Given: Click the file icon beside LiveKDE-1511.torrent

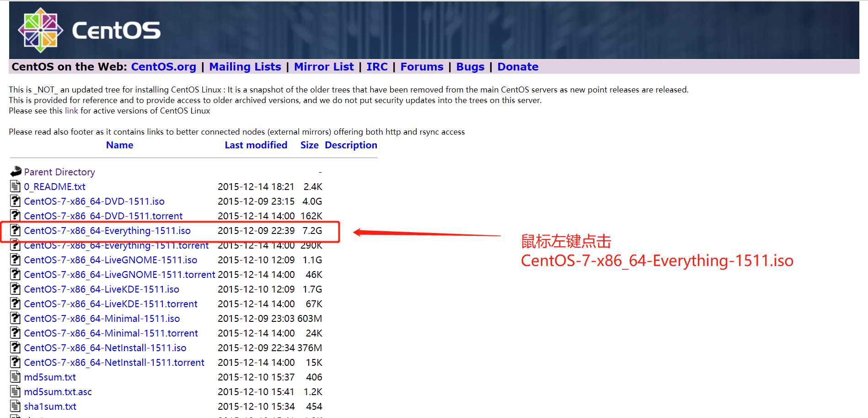Looking at the screenshot, I should click(x=16, y=304).
